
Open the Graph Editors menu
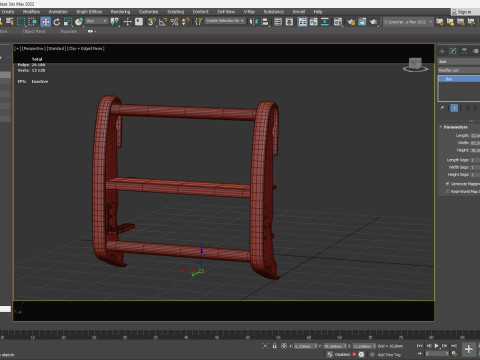click(89, 12)
